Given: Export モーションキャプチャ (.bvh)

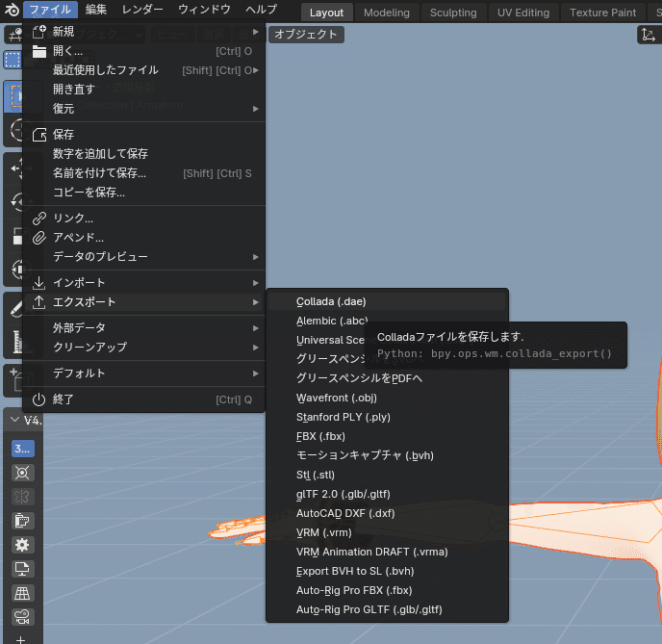Looking at the screenshot, I should click(387, 455).
